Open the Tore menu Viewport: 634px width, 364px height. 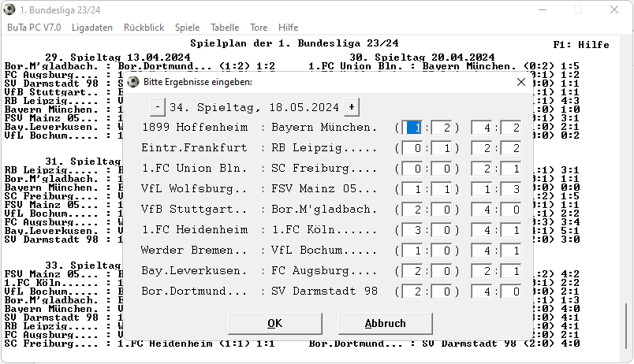[259, 28]
